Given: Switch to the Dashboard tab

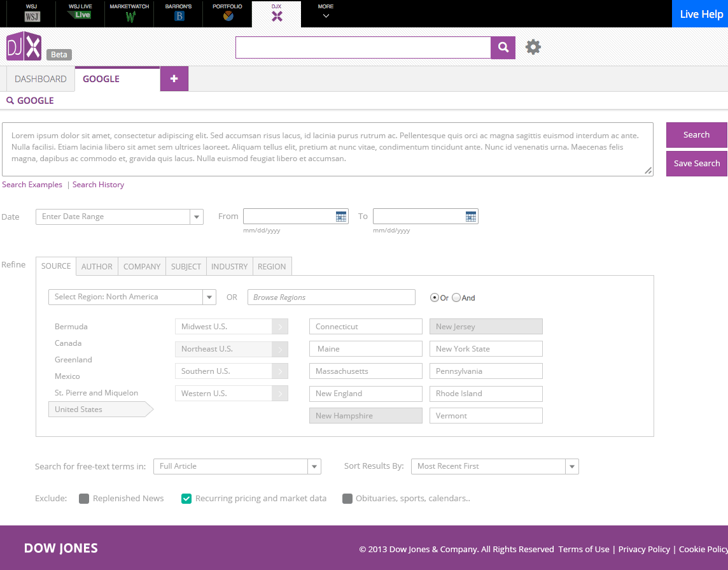Looking at the screenshot, I should click(41, 79).
